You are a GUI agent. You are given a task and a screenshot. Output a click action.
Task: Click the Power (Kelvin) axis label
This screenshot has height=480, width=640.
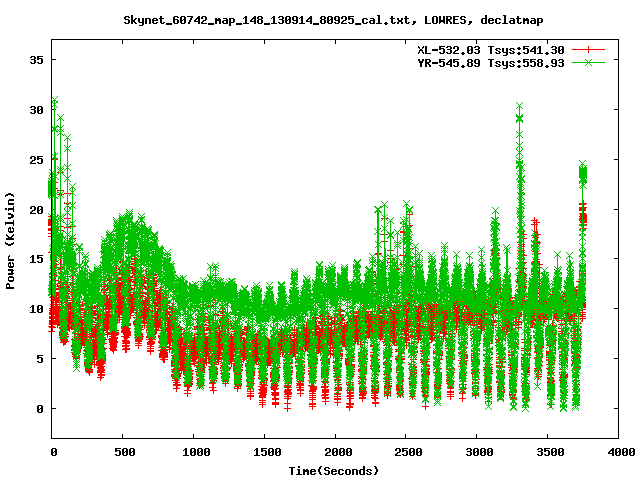click(10, 240)
